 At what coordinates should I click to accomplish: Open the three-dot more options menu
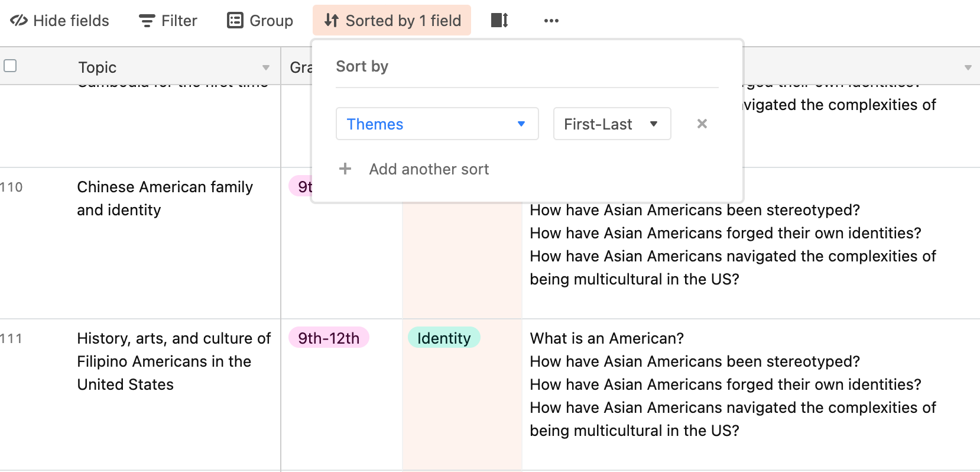[x=551, y=21]
